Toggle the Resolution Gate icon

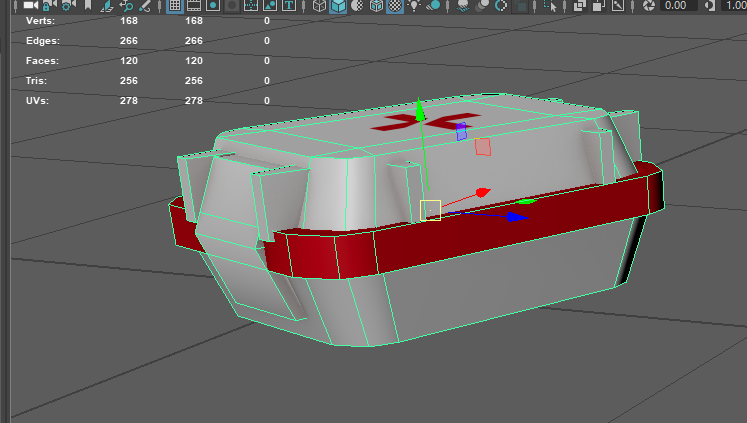tap(213, 5)
